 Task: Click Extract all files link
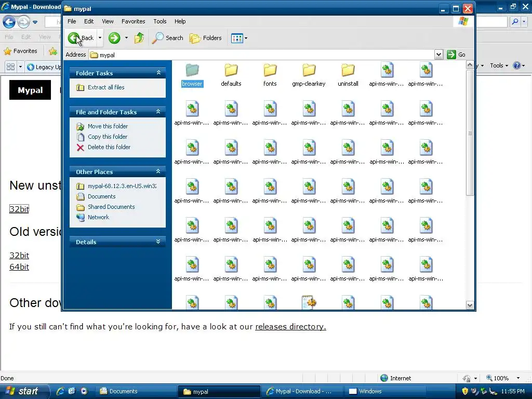click(x=106, y=87)
